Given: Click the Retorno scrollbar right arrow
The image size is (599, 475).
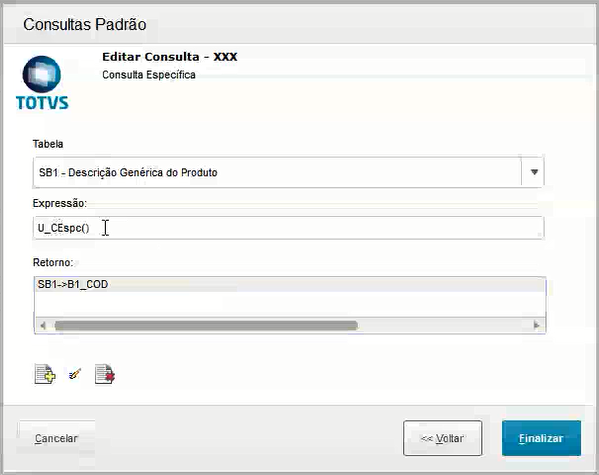Looking at the screenshot, I should pos(537,325).
